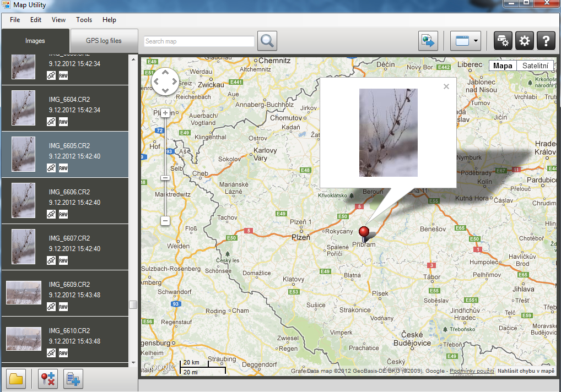The height and width of the screenshot is (392, 561).
Task: Click the GPS satellite icon of IMG_6606.CR2
Action: click(x=51, y=214)
